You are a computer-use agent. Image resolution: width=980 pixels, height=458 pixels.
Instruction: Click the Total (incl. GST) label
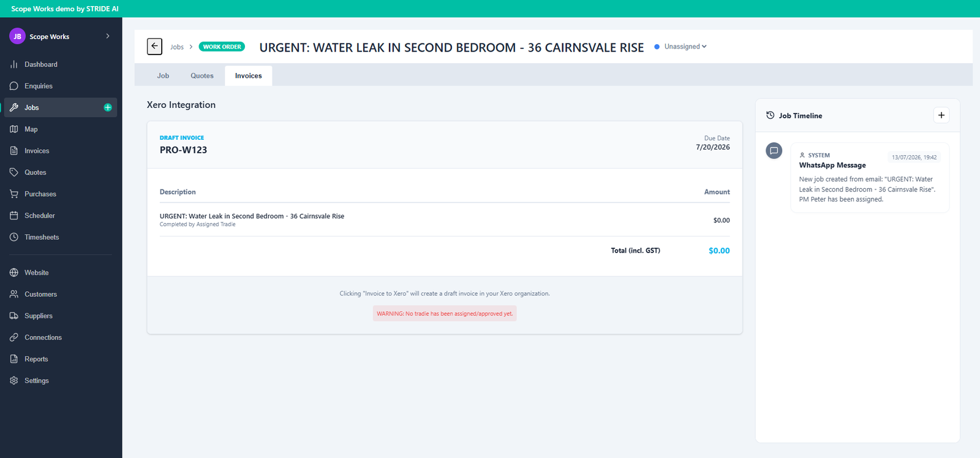(635, 251)
